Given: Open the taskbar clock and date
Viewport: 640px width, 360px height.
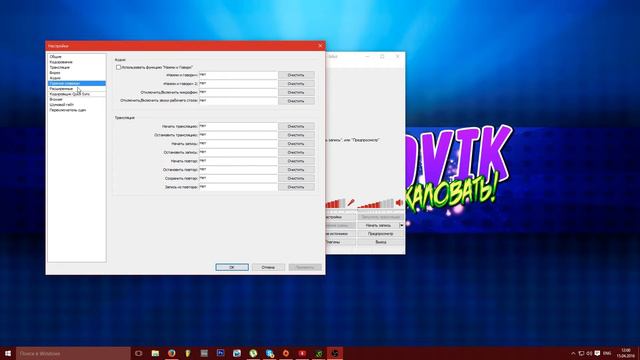Looking at the screenshot, I should pyautogui.click(x=625, y=353).
